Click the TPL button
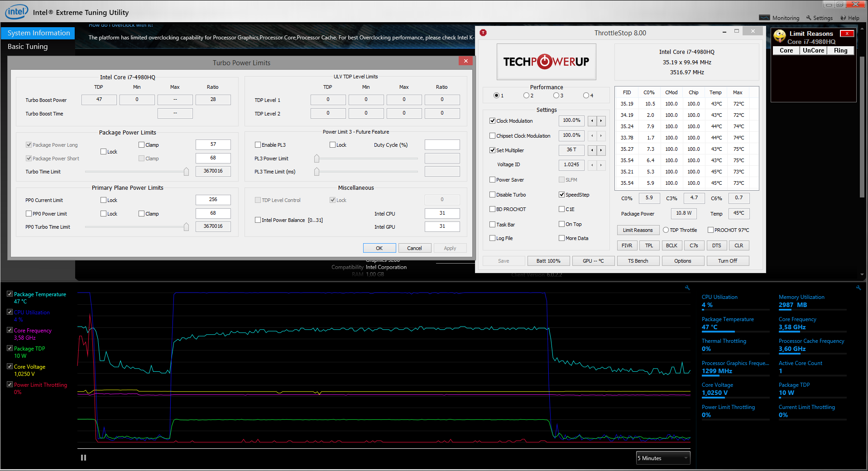Screen dimensions: 868x471 pyautogui.click(x=649, y=245)
